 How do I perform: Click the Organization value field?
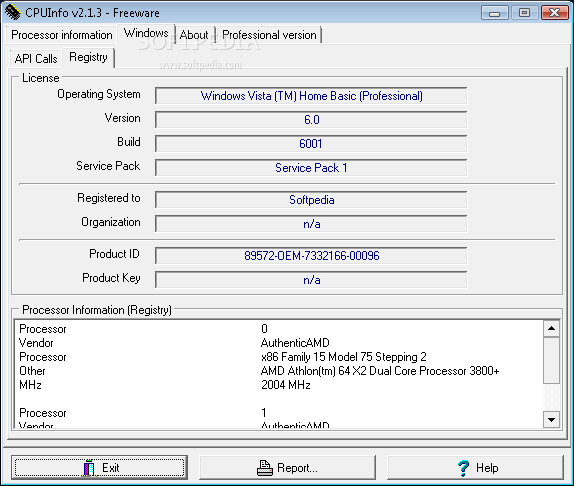click(x=311, y=224)
